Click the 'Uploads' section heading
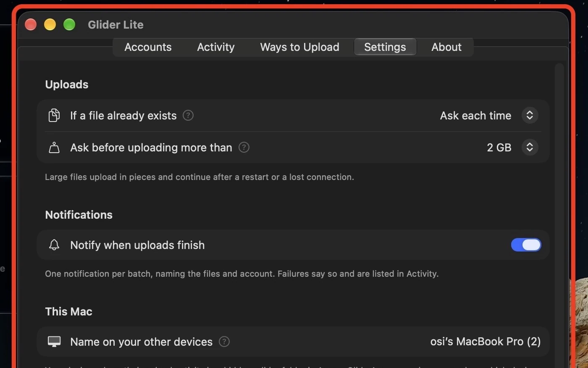Screen dimensions: 588x368 67,85
